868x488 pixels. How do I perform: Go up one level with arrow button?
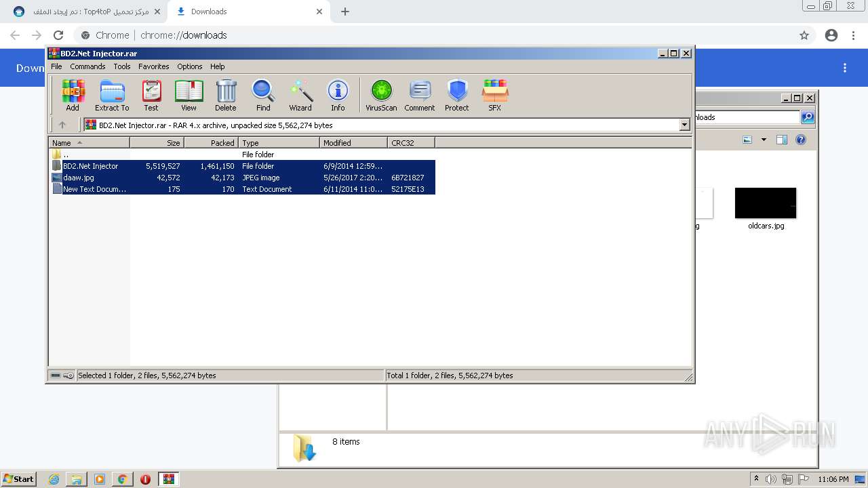[62, 125]
